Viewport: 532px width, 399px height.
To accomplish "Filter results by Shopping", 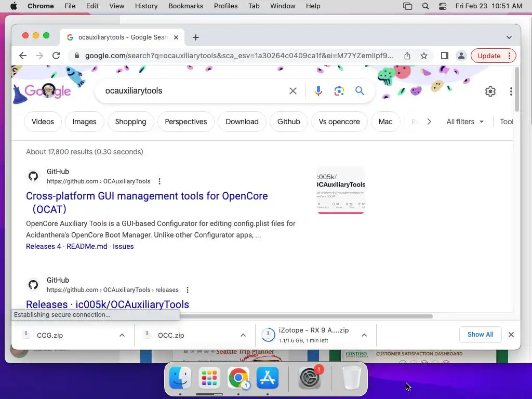I will 130,122.
